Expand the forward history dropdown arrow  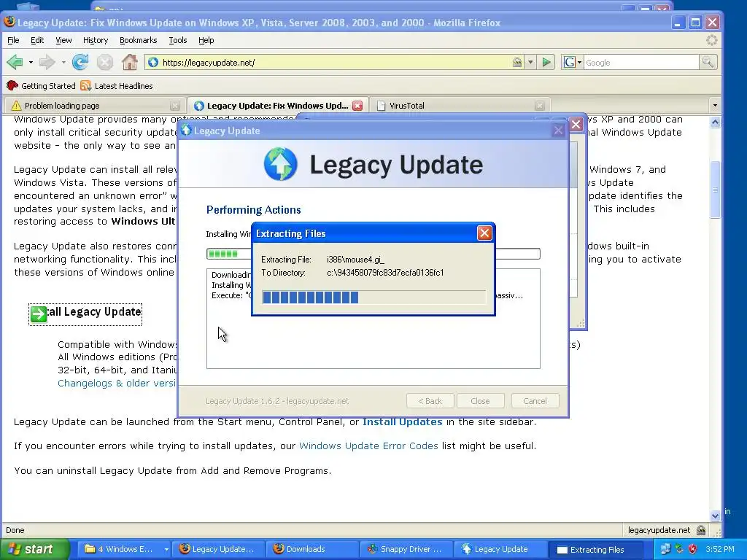click(x=63, y=63)
